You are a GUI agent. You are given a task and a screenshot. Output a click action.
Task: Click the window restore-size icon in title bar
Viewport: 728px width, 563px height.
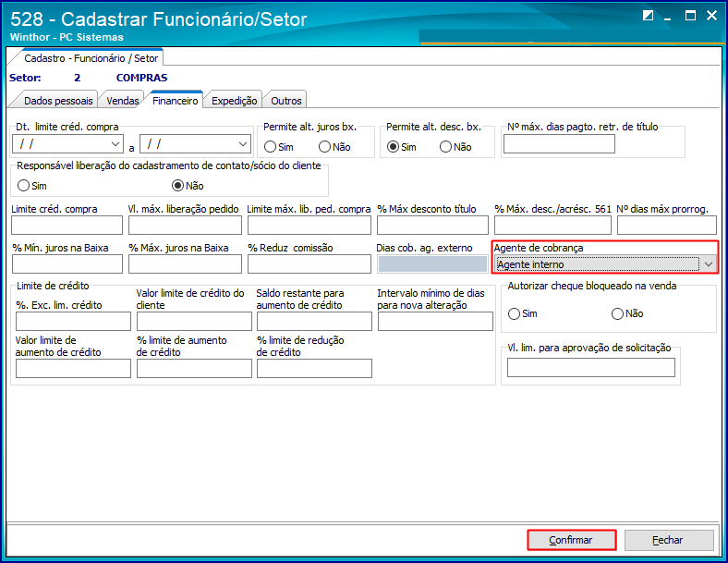coord(648,16)
